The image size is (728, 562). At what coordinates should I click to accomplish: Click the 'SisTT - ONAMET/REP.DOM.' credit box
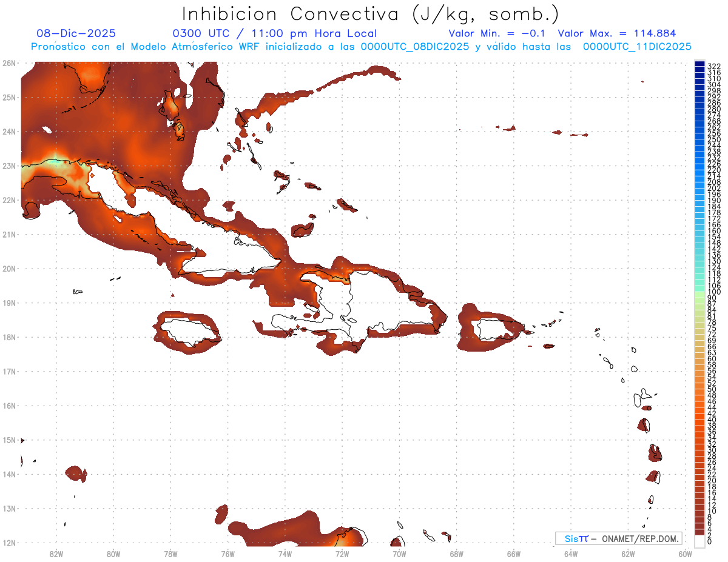619,538
